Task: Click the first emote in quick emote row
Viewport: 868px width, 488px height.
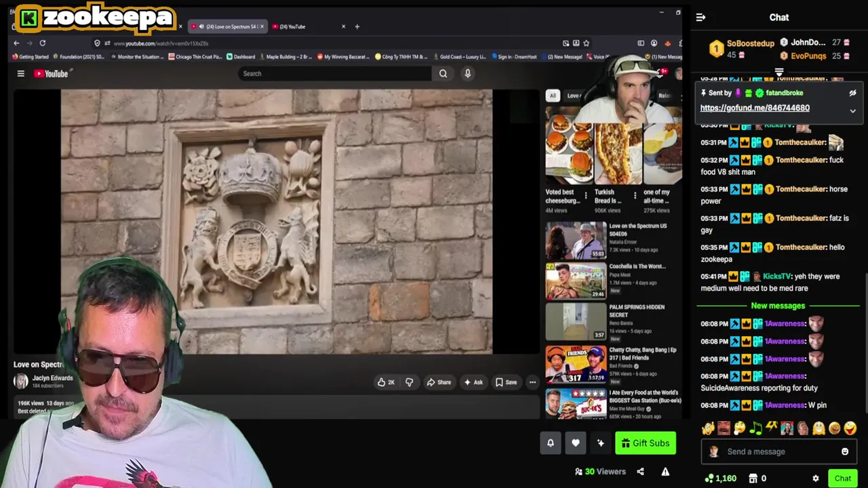Action: click(708, 428)
